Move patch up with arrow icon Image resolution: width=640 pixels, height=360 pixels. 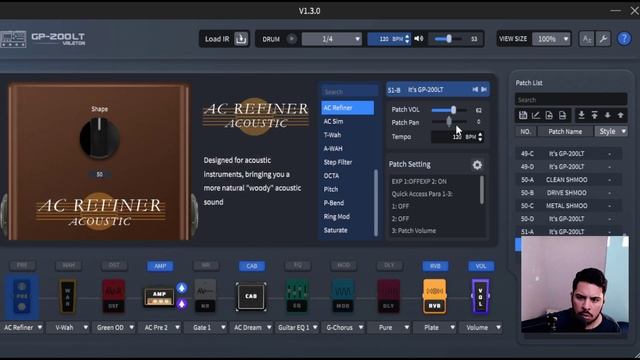pos(621,116)
